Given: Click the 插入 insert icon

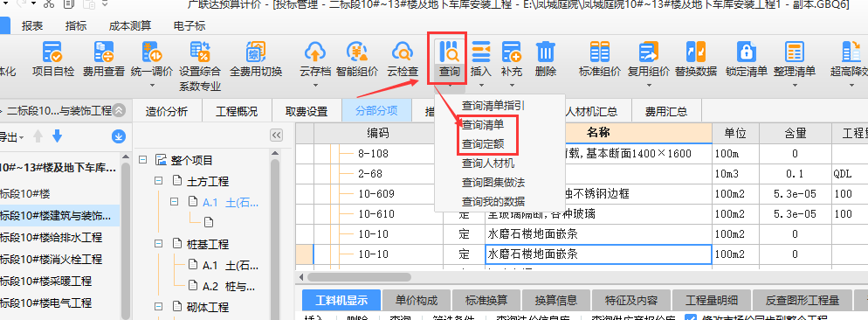Looking at the screenshot, I should [480, 52].
